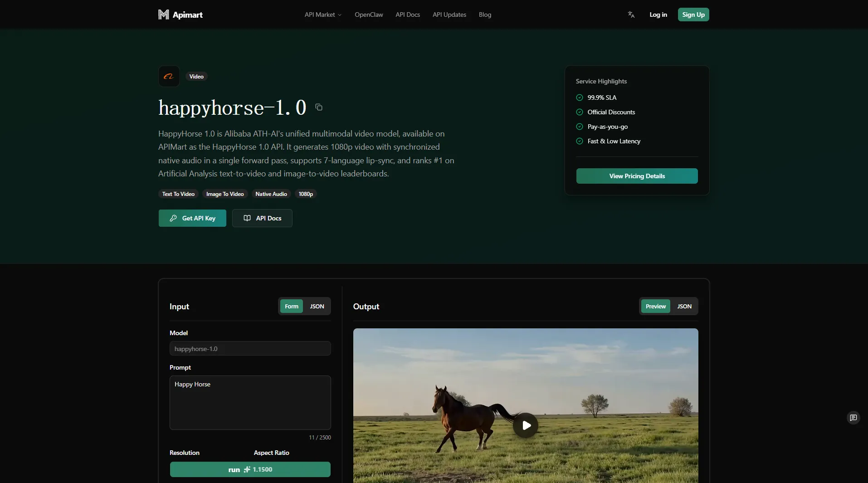
Task: Open API Updates page
Action: tap(449, 15)
